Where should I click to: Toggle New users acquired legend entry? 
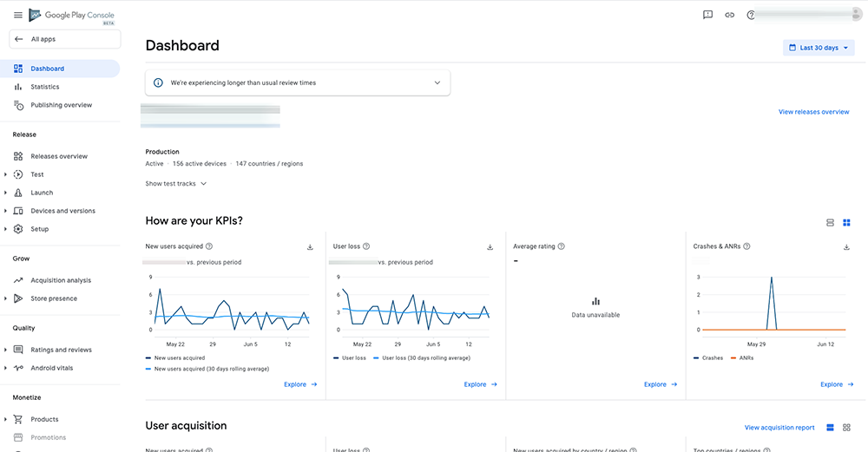pos(175,358)
